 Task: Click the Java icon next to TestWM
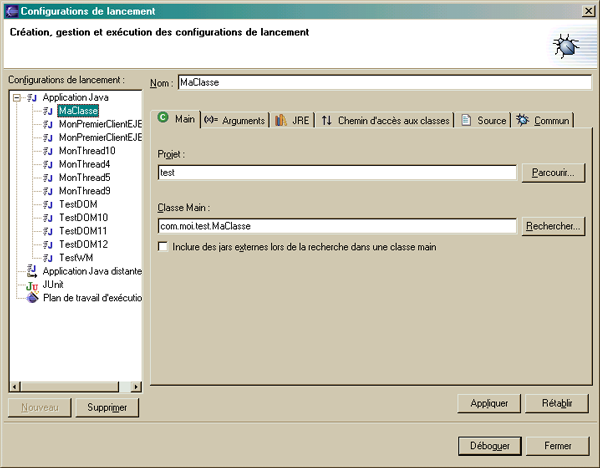(x=48, y=258)
